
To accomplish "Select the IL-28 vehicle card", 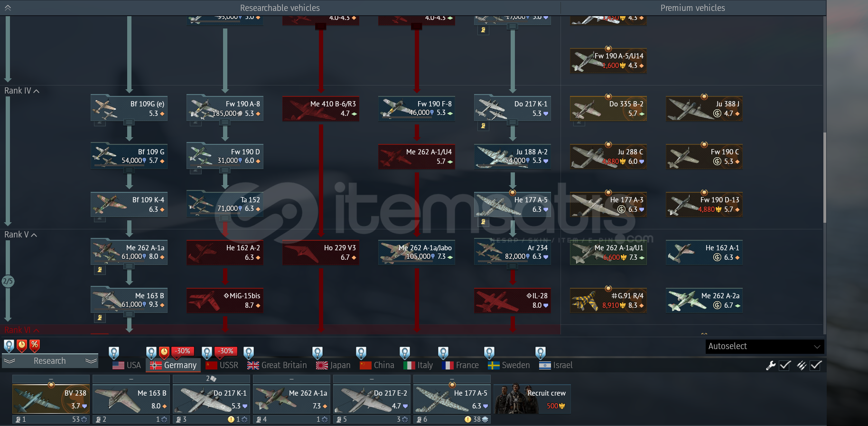I will 513,300.
